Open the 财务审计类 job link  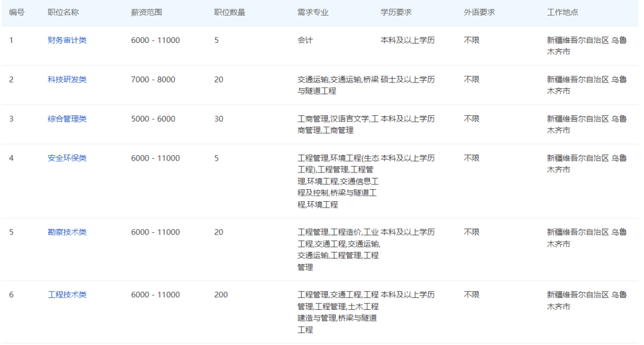67,41
